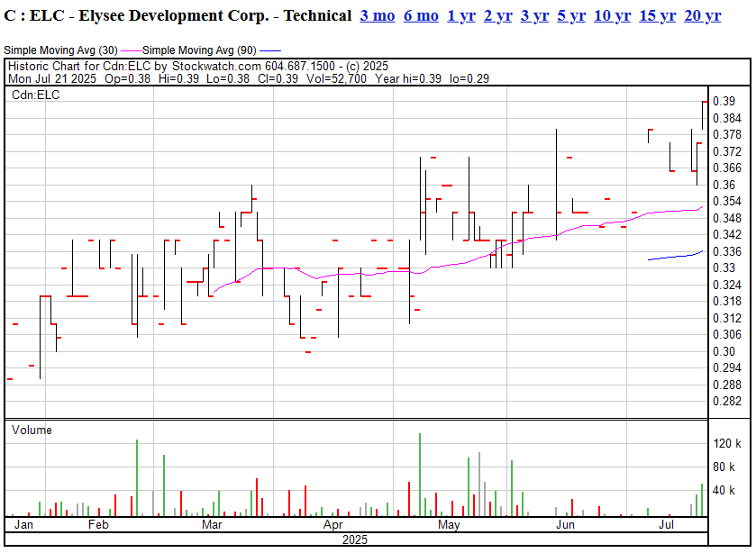Click the Simple Moving Avg (30) legend label
The height and width of the screenshot is (553, 756).
coord(60,50)
